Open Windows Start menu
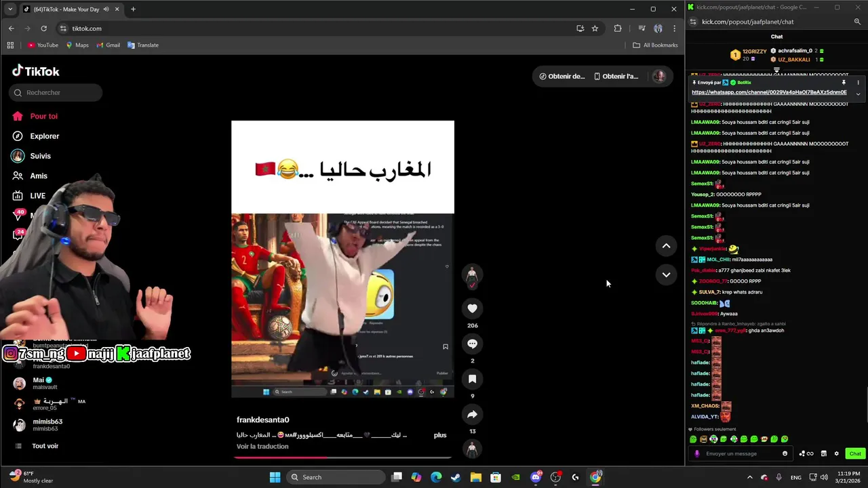Image resolution: width=868 pixels, height=488 pixels. pos(275,477)
